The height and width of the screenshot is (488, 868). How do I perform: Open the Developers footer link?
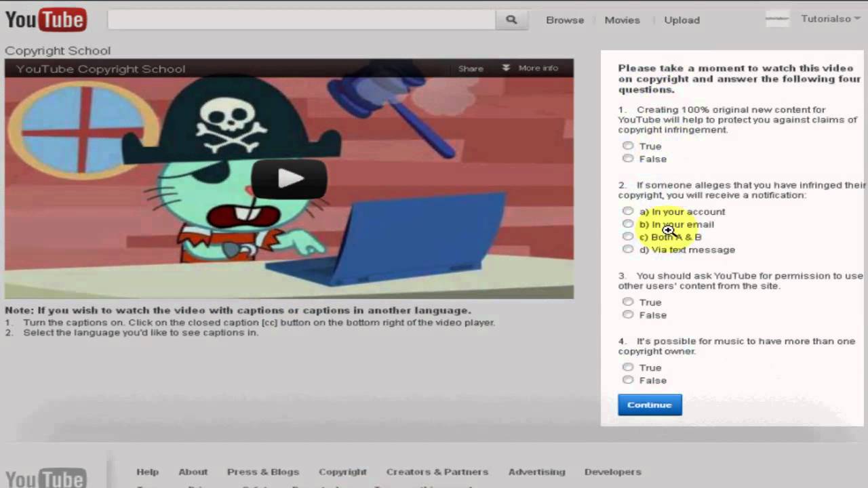coord(612,472)
